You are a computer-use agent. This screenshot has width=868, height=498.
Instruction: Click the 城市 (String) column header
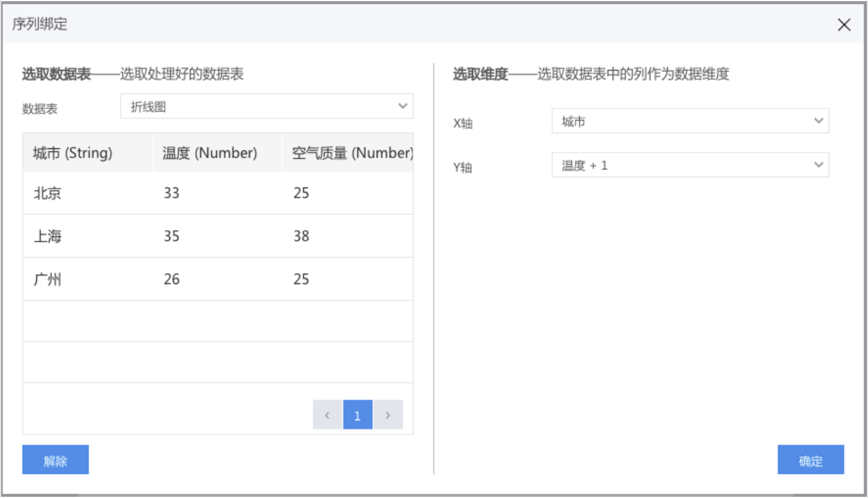73,153
